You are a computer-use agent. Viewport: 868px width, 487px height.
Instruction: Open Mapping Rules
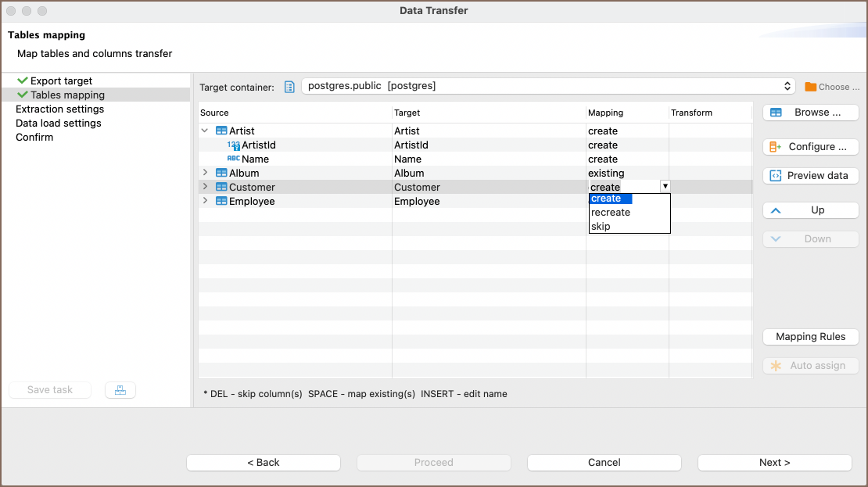coord(810,337)
